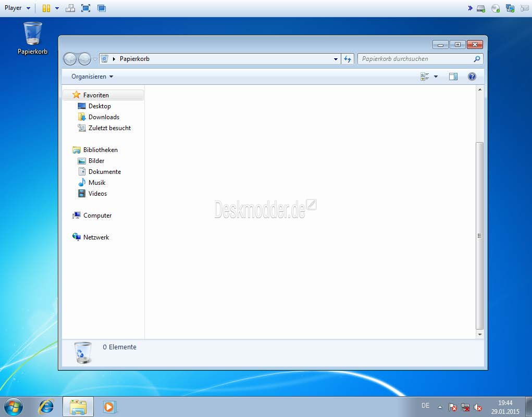Click the network adapter device icon
532x417 pixels.
tap(510, 8)
